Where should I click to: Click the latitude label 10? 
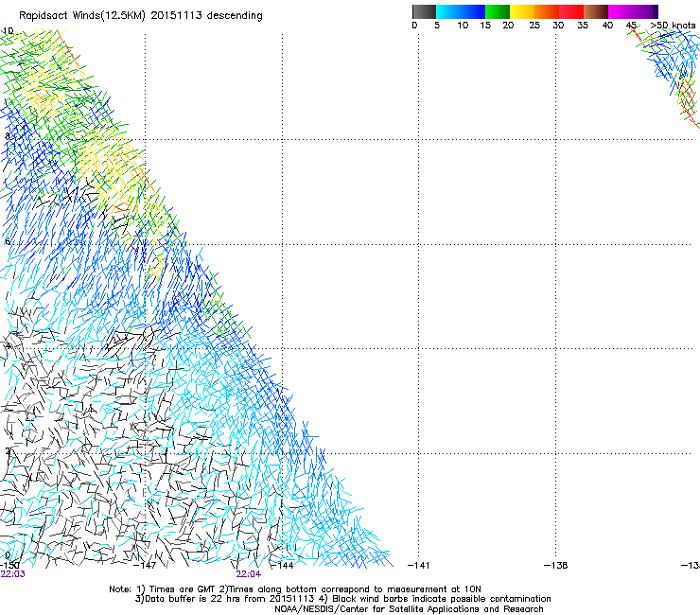tap(8, 31)
